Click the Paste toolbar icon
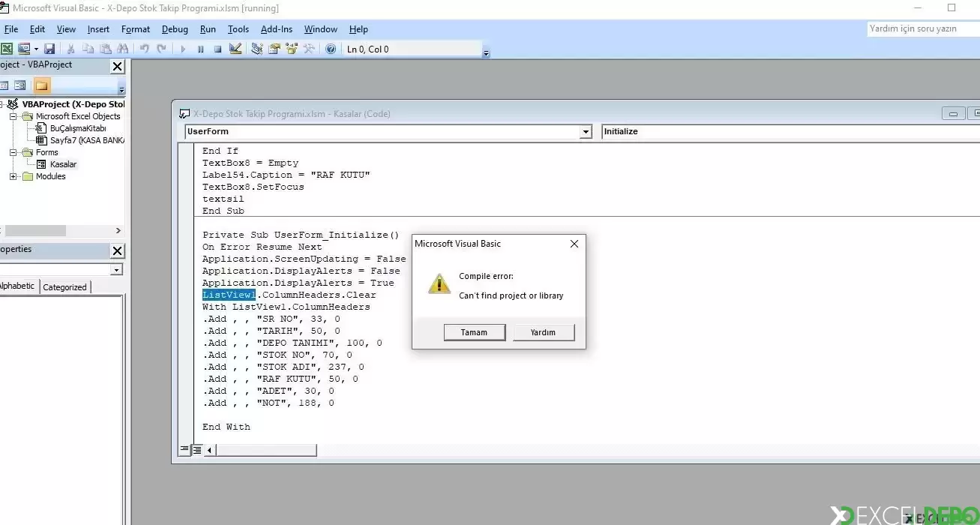The image size is (980, 525). 106,49
